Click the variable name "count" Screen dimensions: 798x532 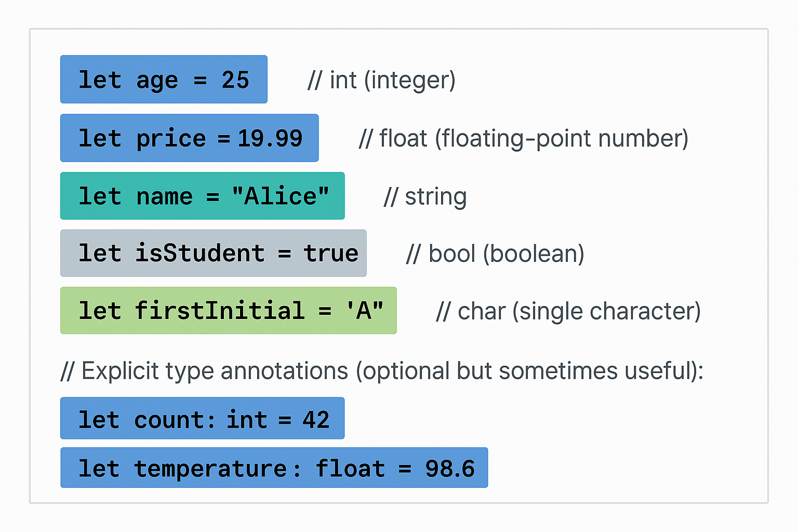click(171, 420)
